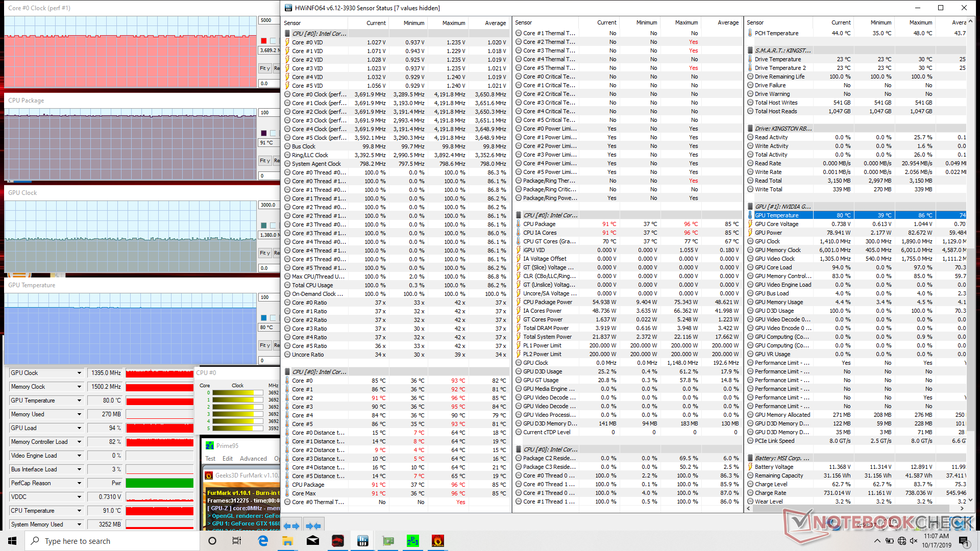Image resolution: width=980 pixels, height=551 pixels.
Task: Switch to HWiNFO64 taskbar icon
Action: click(x=363, y=541)
